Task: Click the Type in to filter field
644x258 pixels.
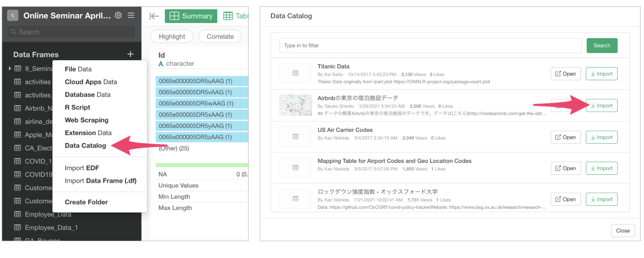Action: point(430,46)
